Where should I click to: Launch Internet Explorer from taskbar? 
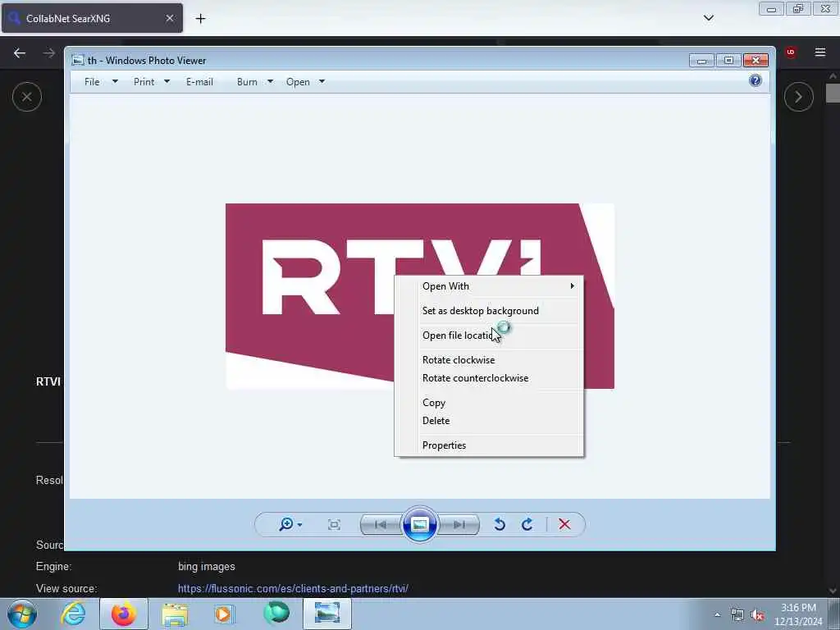[72, 614]
